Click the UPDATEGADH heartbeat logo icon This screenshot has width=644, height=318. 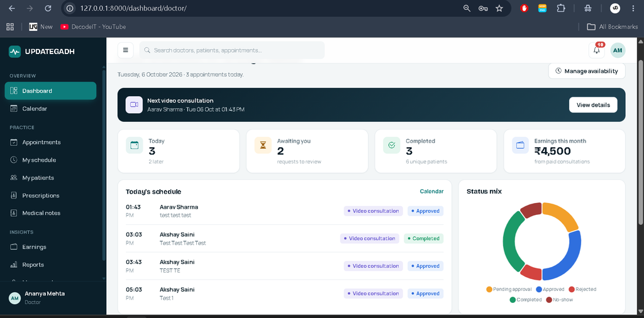15,52
